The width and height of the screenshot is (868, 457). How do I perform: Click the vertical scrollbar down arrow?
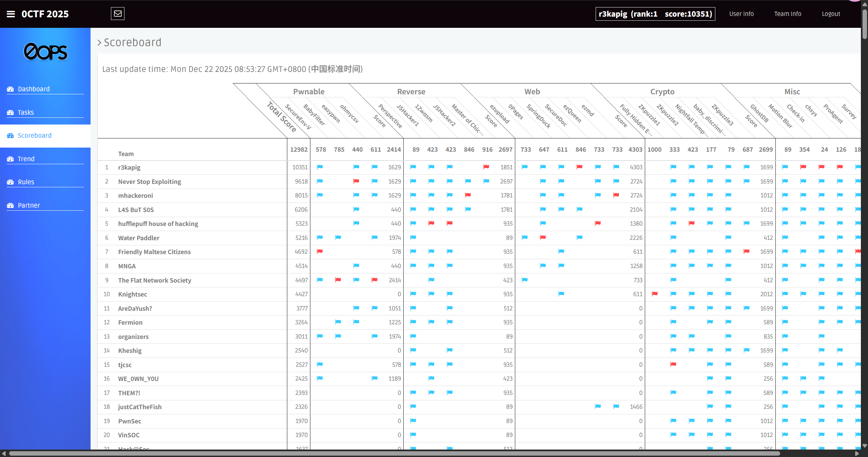tap(865, 446)
